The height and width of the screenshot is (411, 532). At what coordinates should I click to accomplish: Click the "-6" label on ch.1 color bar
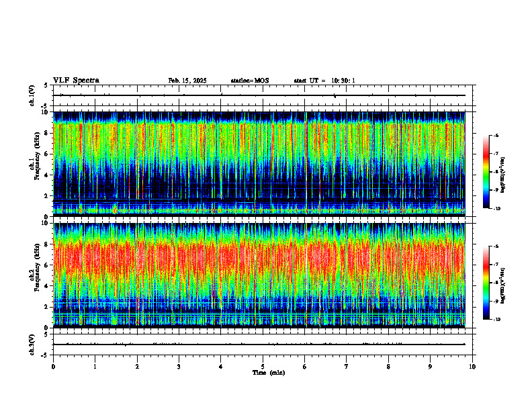click(x=496, y=135)
